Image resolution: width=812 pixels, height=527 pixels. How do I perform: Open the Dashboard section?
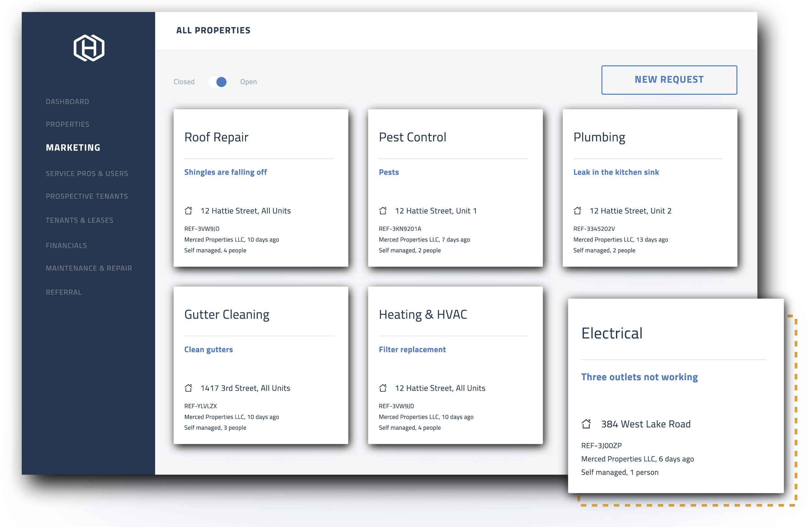click(x=67, y=101)
